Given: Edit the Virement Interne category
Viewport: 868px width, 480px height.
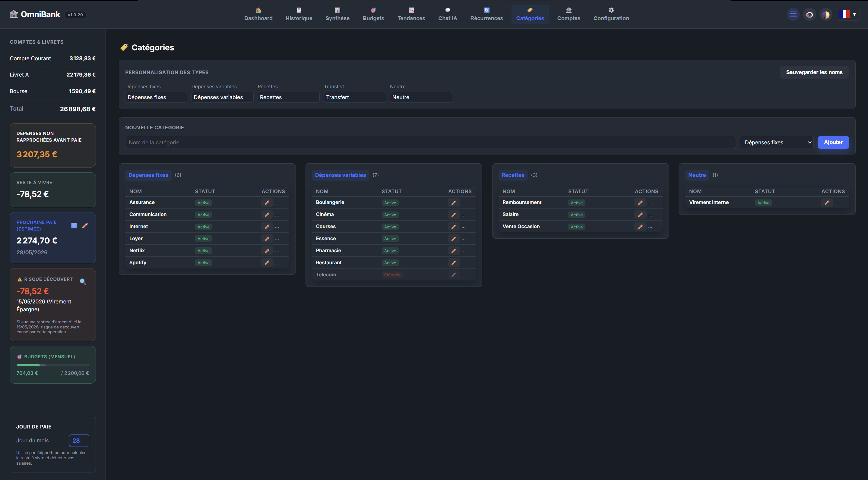Looking at the screenshot, I should tap(827, 203).
